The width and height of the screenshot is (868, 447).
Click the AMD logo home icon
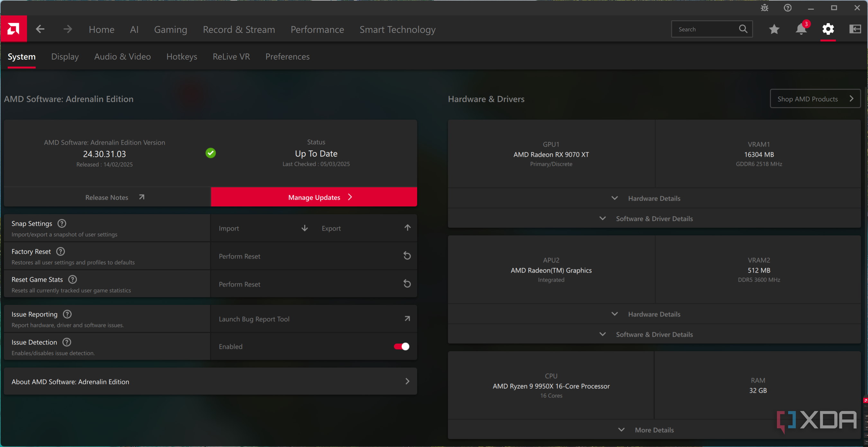13,29
